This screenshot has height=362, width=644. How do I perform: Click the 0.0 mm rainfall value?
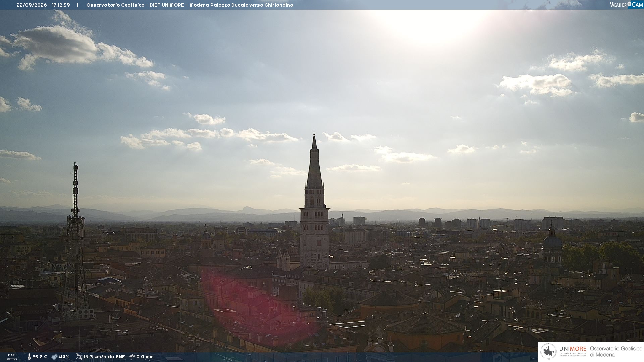[145, 357]
